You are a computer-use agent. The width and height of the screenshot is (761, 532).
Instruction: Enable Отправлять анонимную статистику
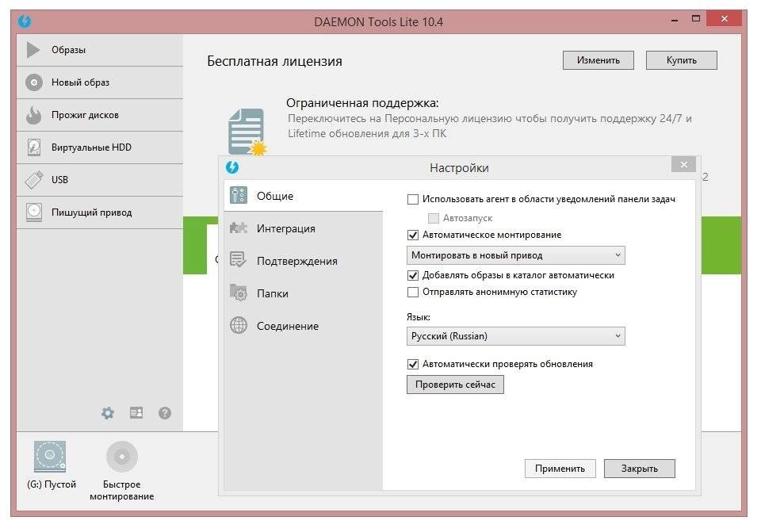(x=413, y=293)
